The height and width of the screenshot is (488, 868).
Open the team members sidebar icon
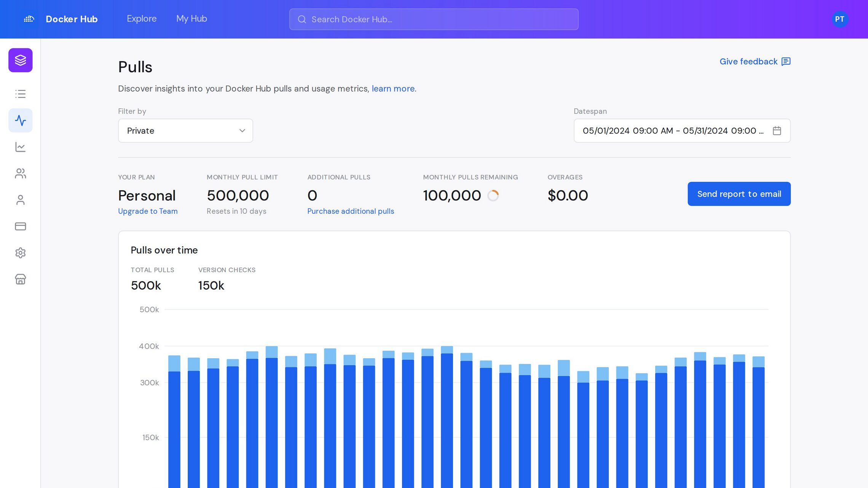point(21,173)
